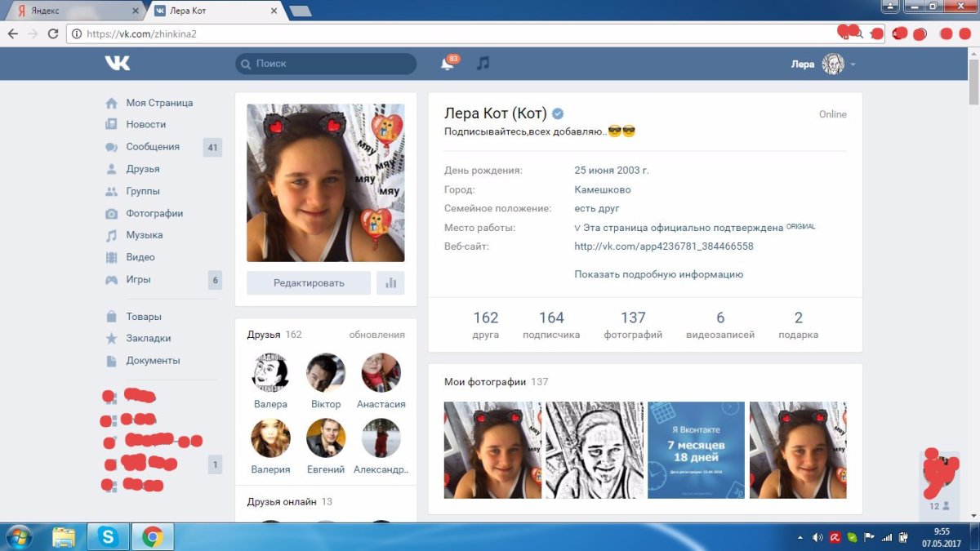Click the verified checkmark next to name
980x551 pixels.
pyautogui.click(x=558, y=114)
